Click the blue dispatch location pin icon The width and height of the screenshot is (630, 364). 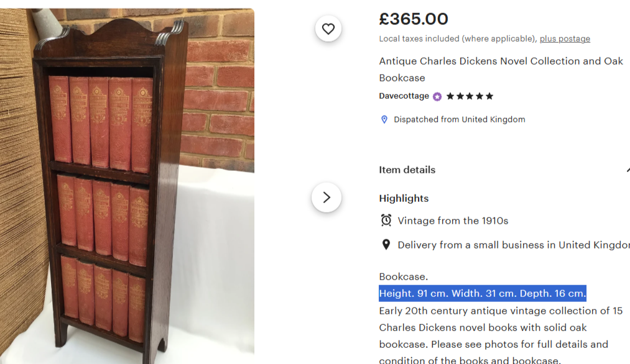pyautogui.click(x=384, y=119)
